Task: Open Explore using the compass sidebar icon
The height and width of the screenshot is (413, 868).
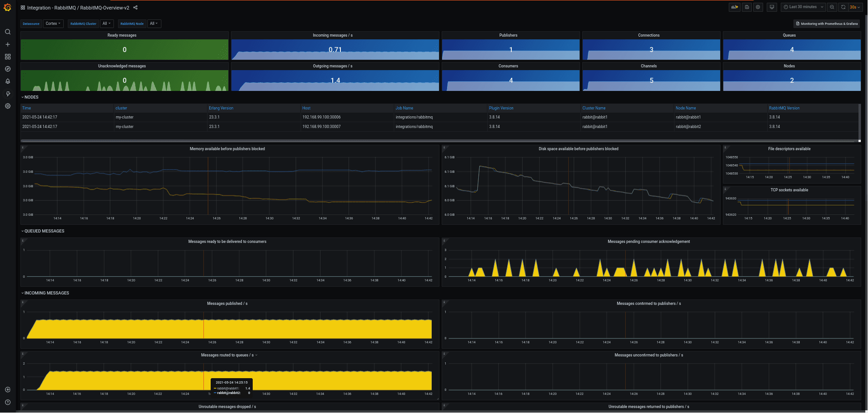Action: tap(7, 69)
